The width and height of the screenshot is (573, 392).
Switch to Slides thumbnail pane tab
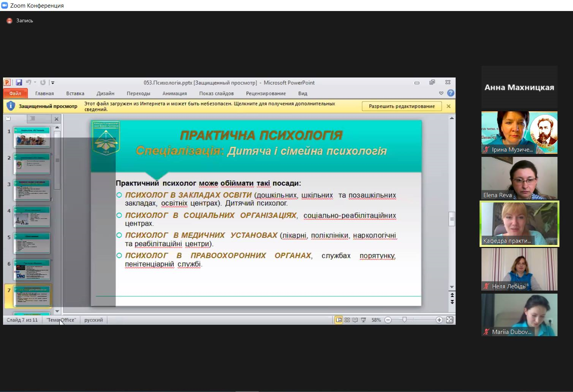(x=8, y=119)
